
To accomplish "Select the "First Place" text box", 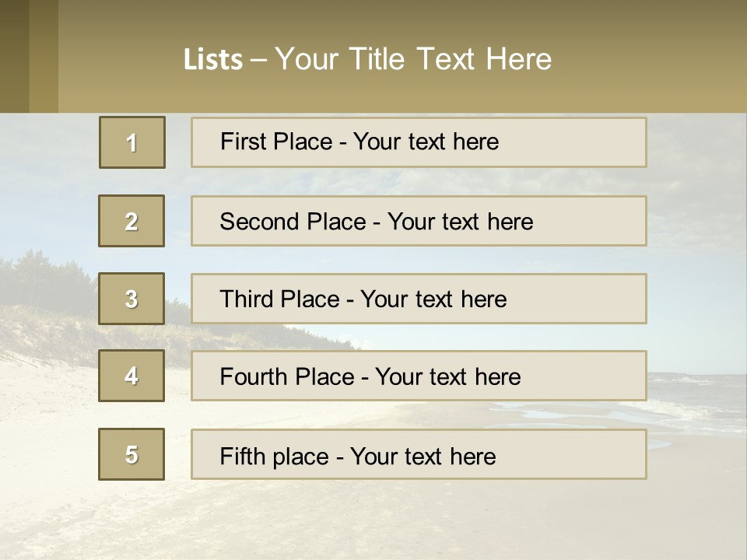I will 419,142.
